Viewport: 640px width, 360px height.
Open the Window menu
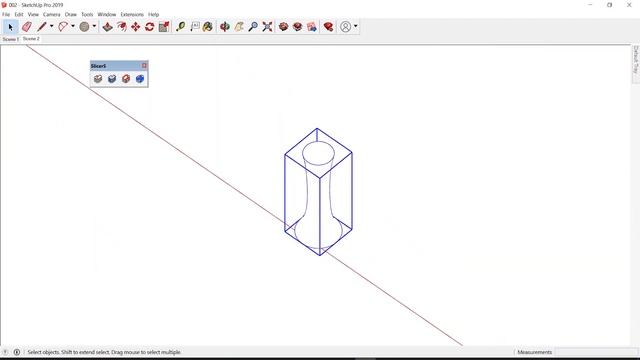tap(107, 15)
